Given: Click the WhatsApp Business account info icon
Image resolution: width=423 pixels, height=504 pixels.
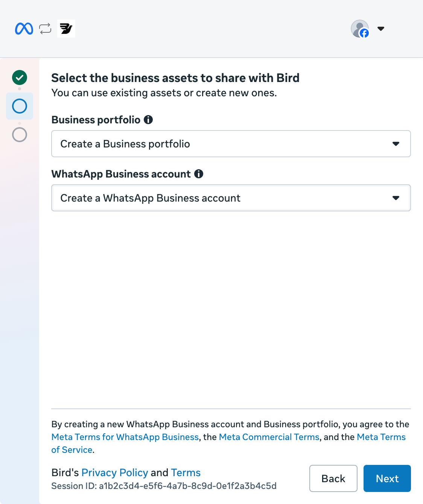Looking at the screenshot, I should click(x=199, y=174).
